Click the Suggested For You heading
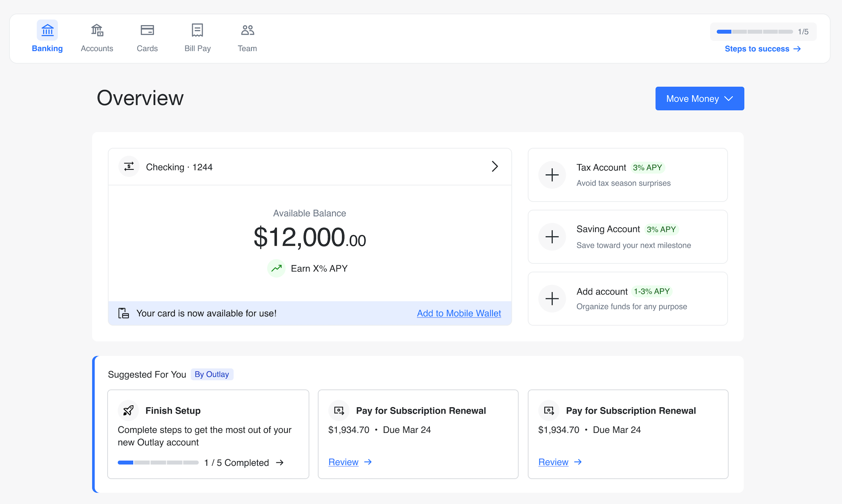This screenshot has width=842, height=504. coord(147,374)
